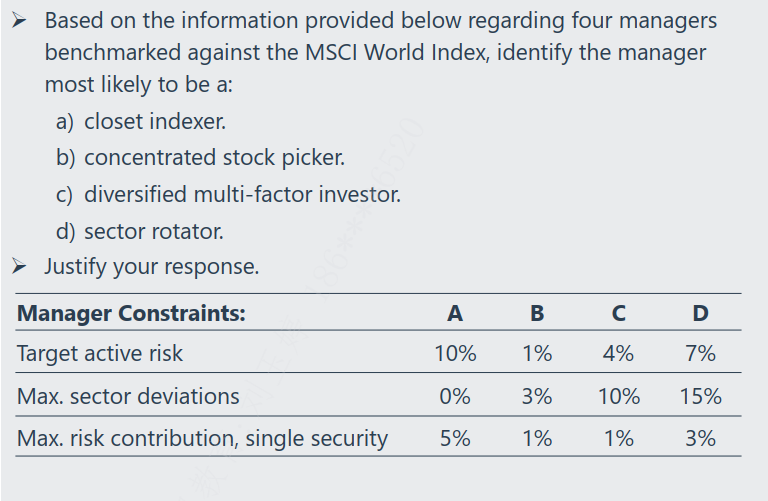This screenshot has height=501, width=768.
Task: Click Manager D's 15% sector deviation value
Action: coord(700,396)
